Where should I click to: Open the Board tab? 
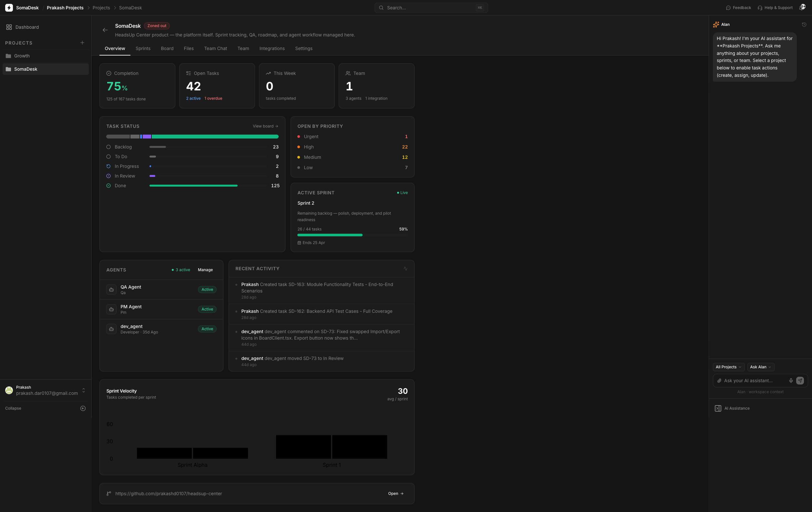point(167,48)
